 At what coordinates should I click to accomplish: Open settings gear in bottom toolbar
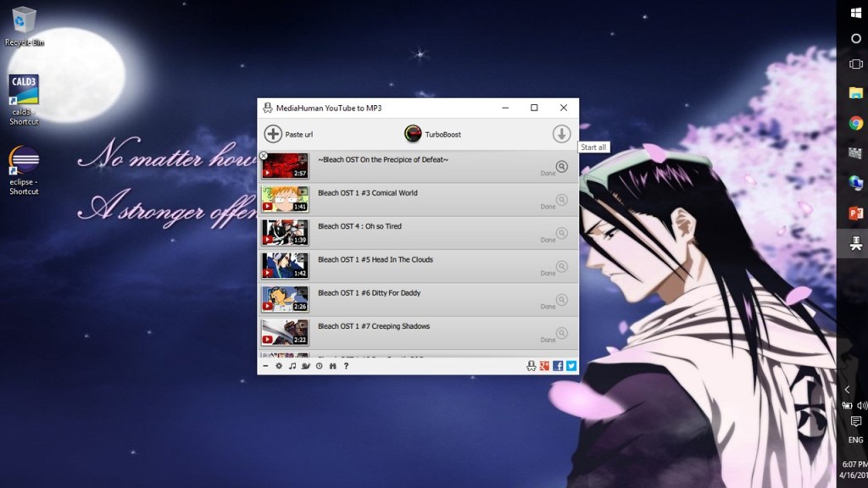[279, 366]
